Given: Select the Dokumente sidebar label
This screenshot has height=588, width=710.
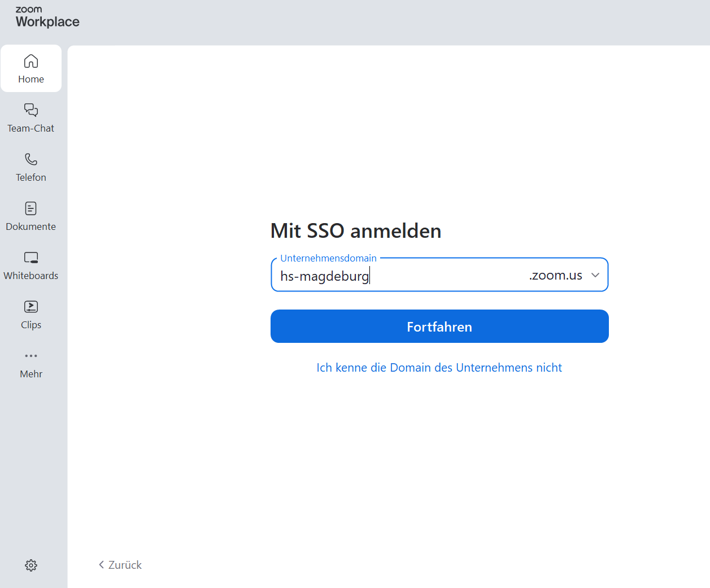Looking at the screenshot, I should pyautogui.click(x=31, y=227).
